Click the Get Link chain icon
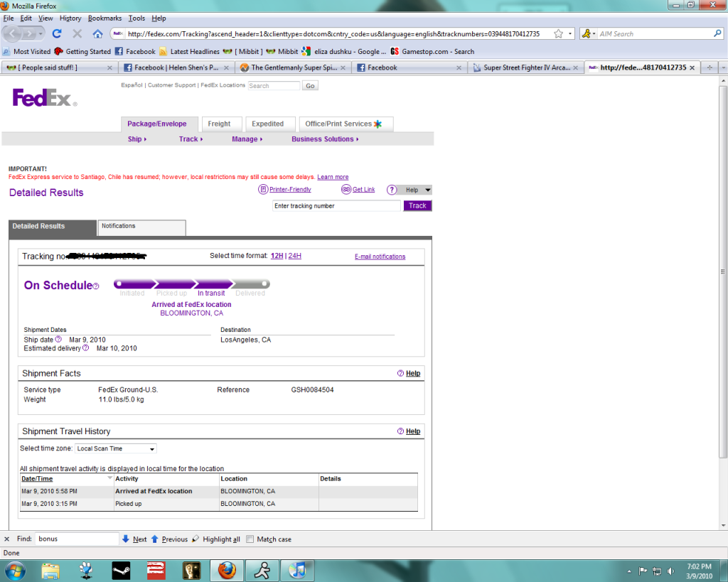Image resolution: width=728 pixels, height=582 pixels. point(346,189)
